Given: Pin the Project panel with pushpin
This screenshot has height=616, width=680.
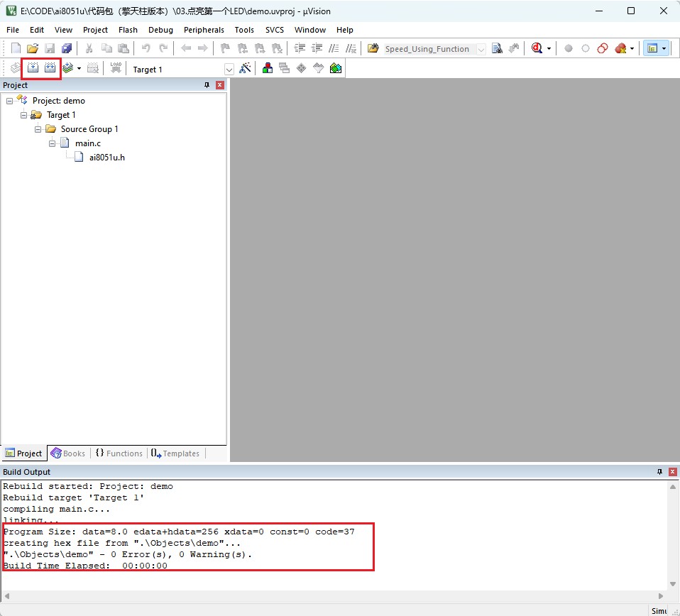Looking at the screenshot, I should coord(207,85).
